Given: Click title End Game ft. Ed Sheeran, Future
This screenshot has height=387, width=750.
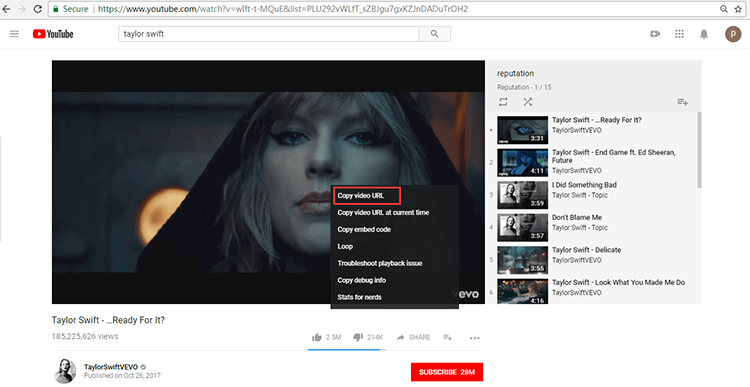Looking at the screenshot, I should pyautogui.click(x=614, y=156).
